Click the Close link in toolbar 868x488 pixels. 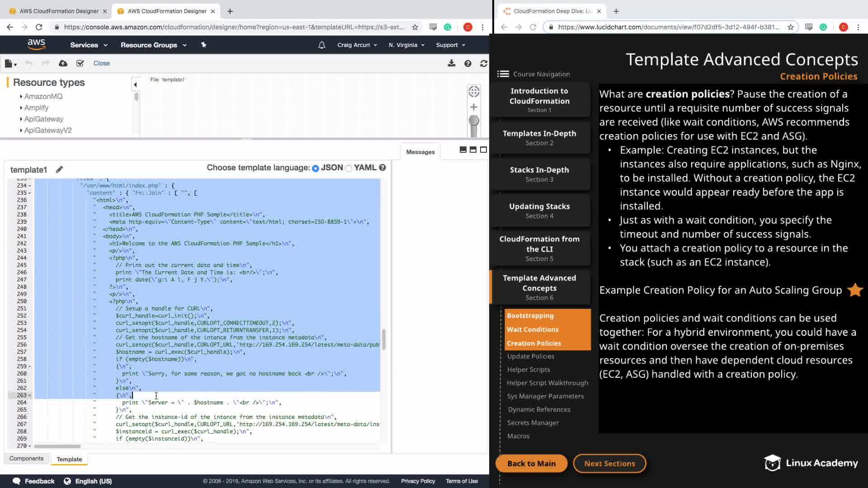[101, 63]
